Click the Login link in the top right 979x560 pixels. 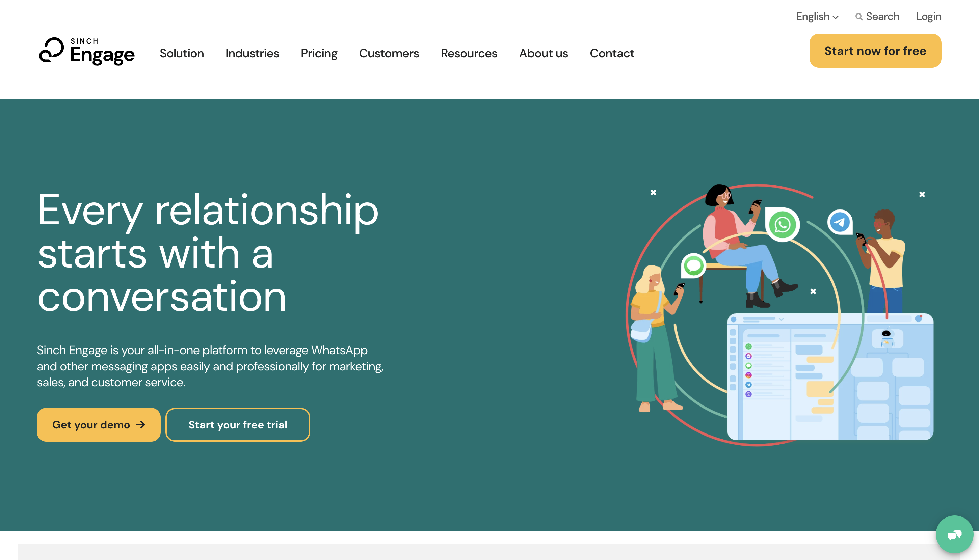point(929,16)
